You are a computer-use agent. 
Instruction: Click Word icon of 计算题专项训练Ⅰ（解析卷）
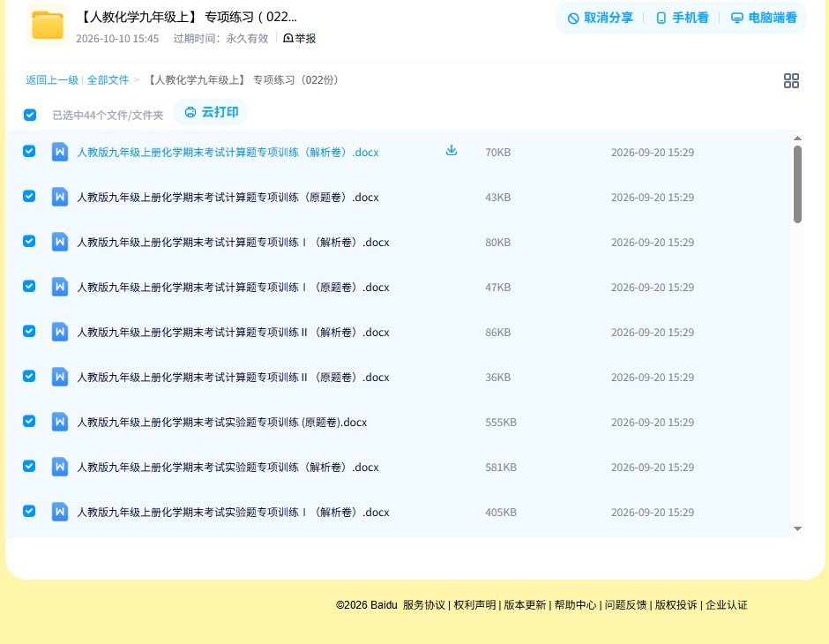[60, 242]
